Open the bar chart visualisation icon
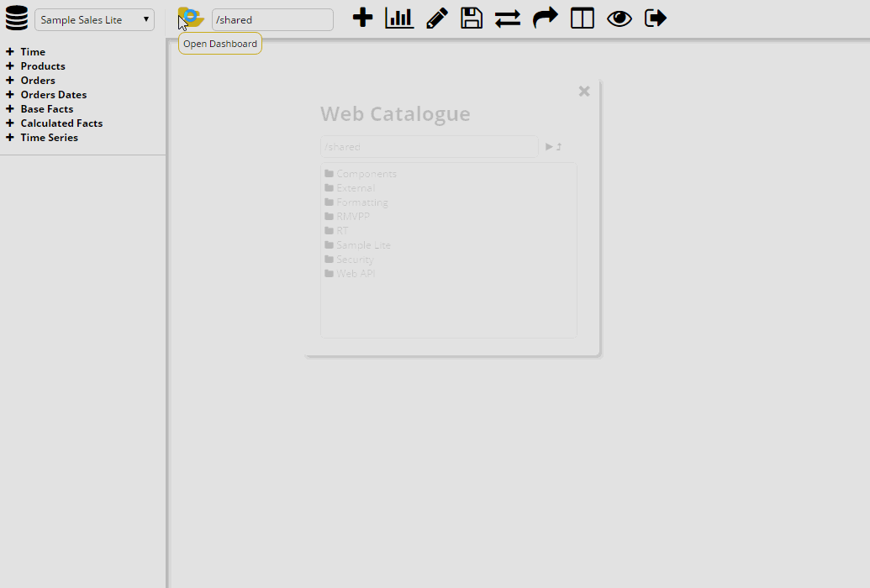The height and width of the screenshot is (588, 870). click(399, 18)
